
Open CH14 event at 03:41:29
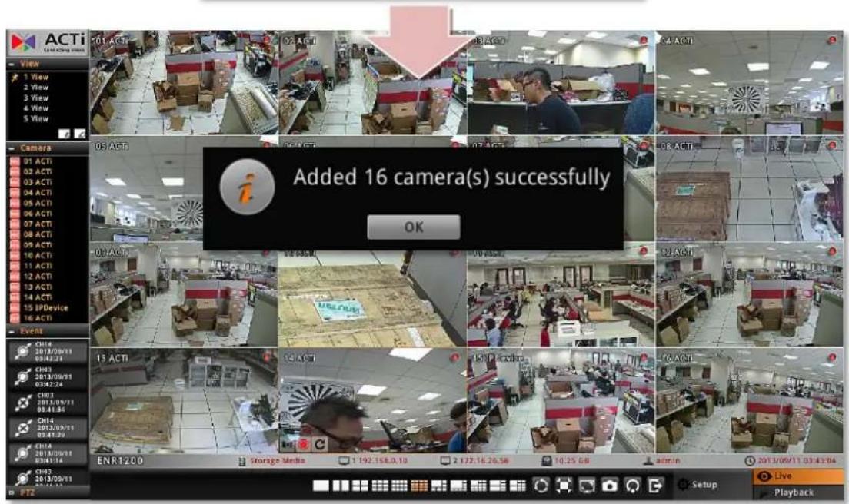coord(48,428)
